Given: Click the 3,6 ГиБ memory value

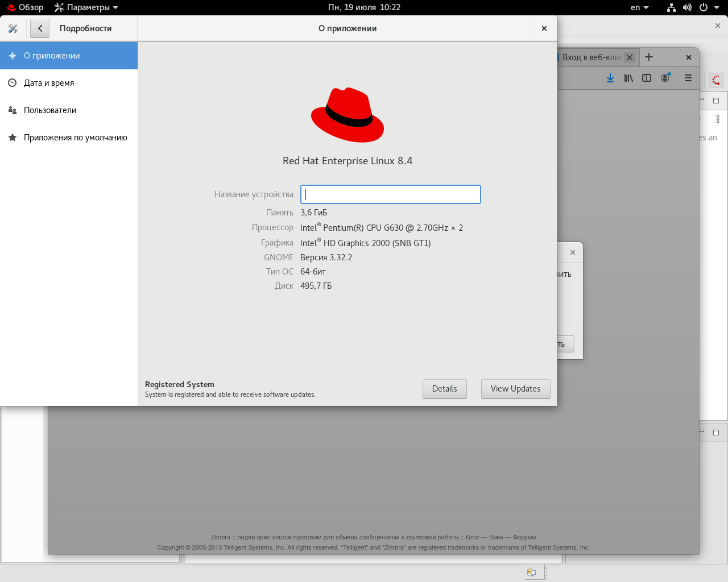Looking at the screenshot, I should pos(314,213).
